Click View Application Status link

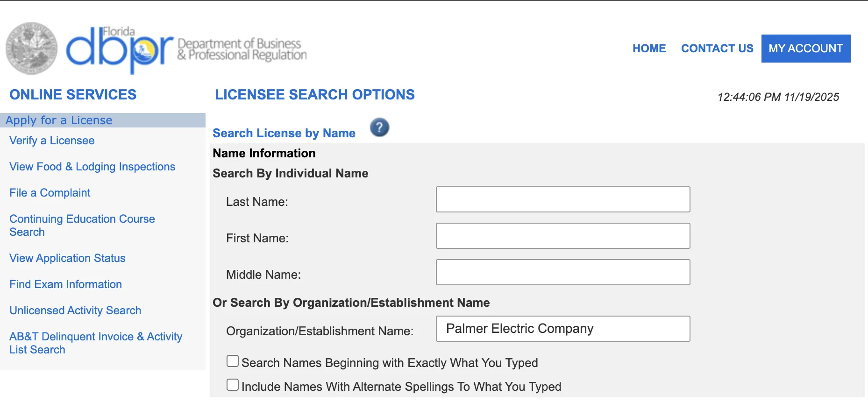(67, 258)
